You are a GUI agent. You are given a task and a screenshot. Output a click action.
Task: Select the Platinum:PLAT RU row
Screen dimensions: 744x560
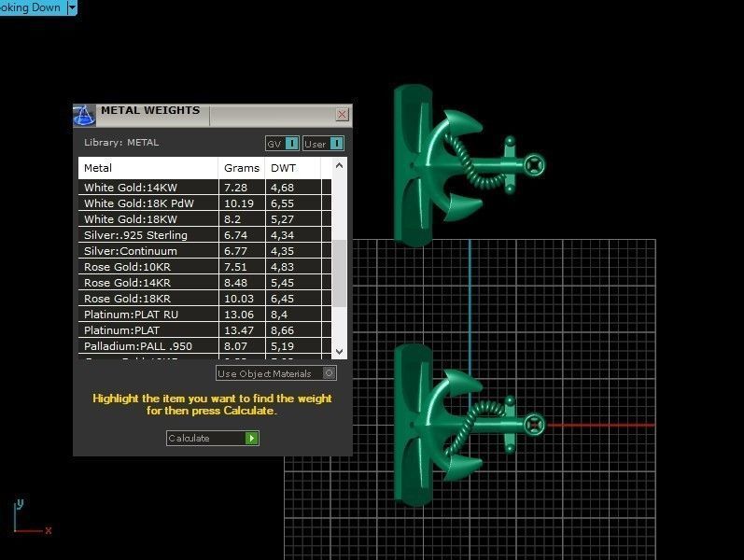click(x=204, y=315)
